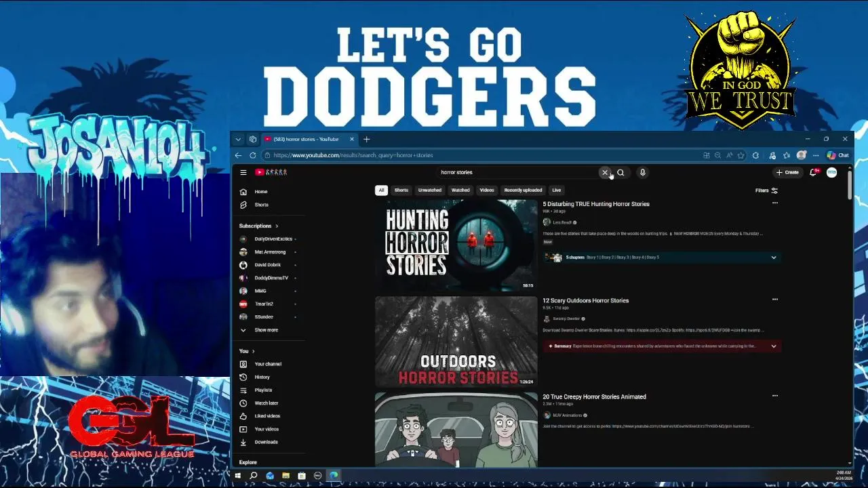This screenshot has width=868, height=488.
Task: Click the History clock icon in sidebar
Action: (x=243, y=377)
